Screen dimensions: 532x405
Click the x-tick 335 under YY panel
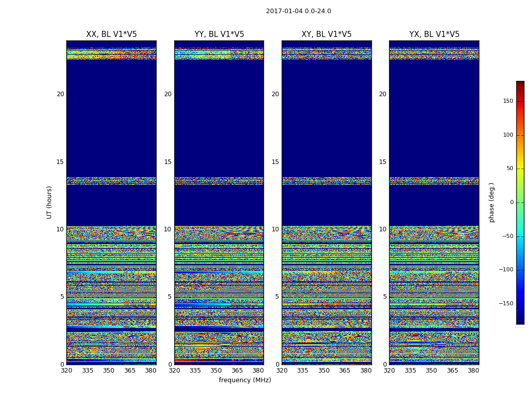pyautogui.click(x=196, y=371)
